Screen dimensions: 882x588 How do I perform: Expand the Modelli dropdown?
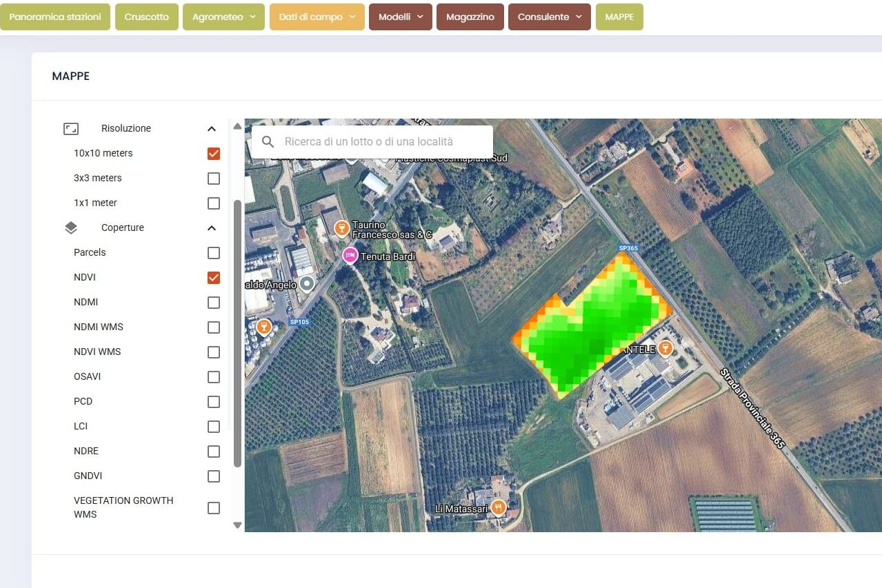tap(401, 17)
